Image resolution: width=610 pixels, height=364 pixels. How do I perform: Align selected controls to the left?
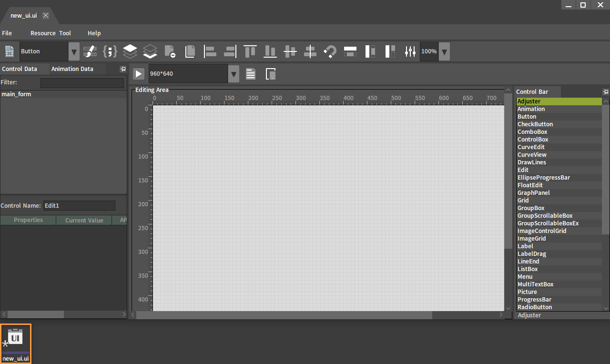[210, 51]
